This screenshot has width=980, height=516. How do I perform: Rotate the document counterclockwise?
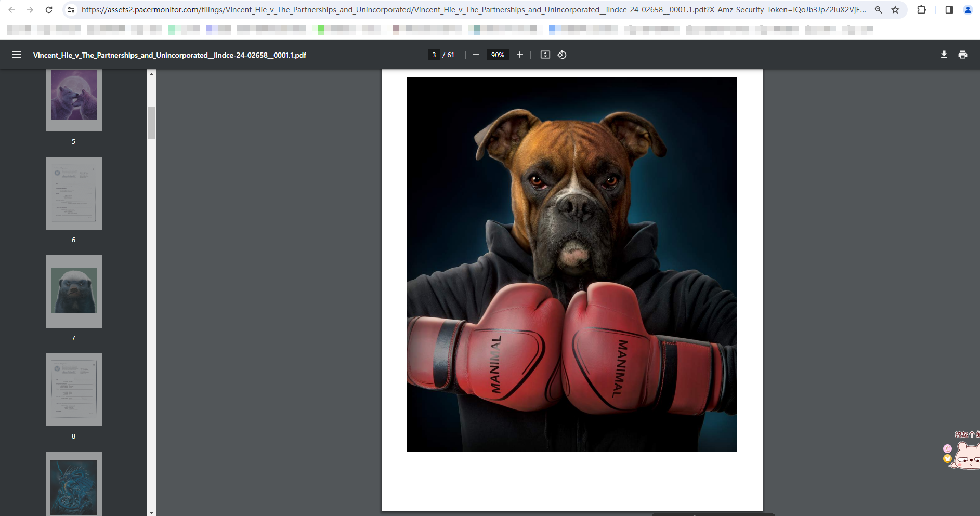(x=562, y=55)
